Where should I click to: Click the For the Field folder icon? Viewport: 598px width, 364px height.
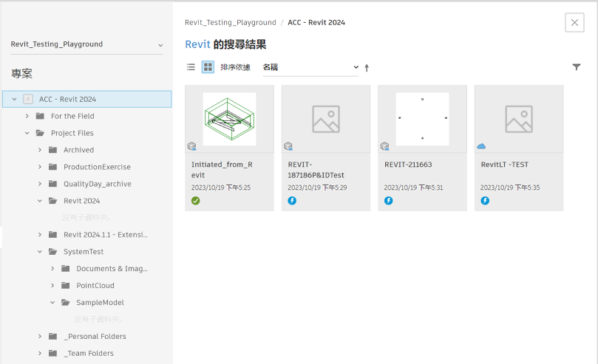coord(40,116)
